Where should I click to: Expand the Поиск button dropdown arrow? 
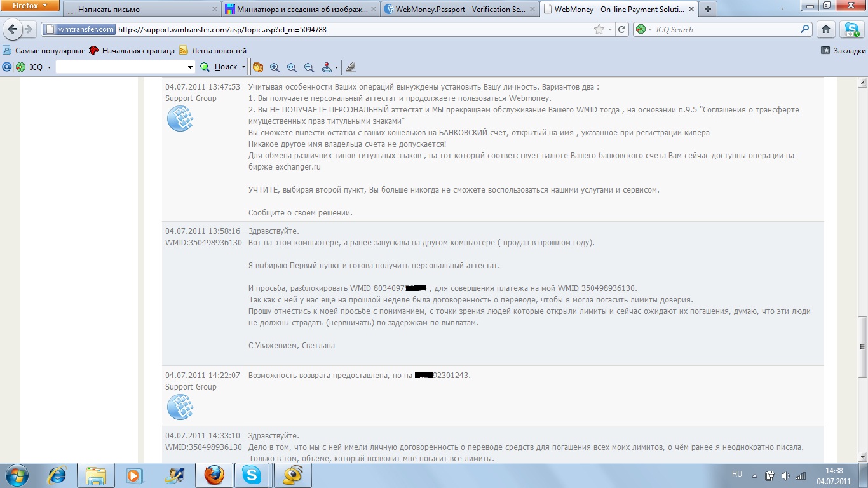pyautogui.click(x=243, y=67)
